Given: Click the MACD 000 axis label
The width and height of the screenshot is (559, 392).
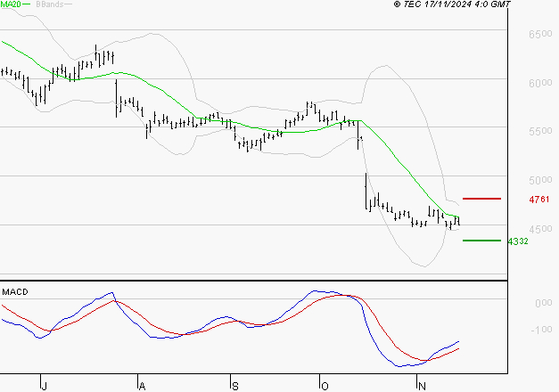Looking at the screenshot, I should 544,303.
